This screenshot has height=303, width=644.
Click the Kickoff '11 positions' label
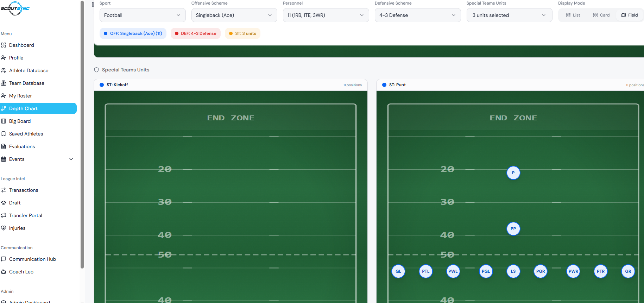click(x=353, y=85)
